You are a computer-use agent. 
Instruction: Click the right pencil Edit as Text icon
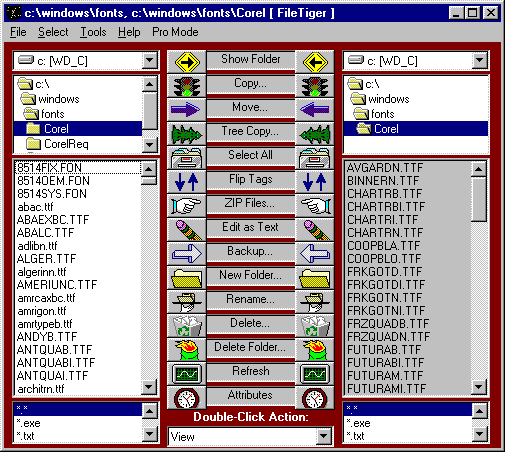(315, 230)
